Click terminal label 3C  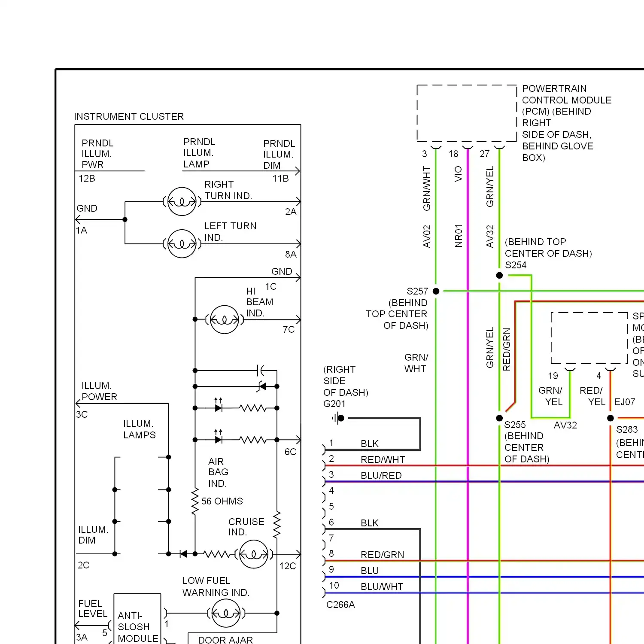click(x=82, y=414)
